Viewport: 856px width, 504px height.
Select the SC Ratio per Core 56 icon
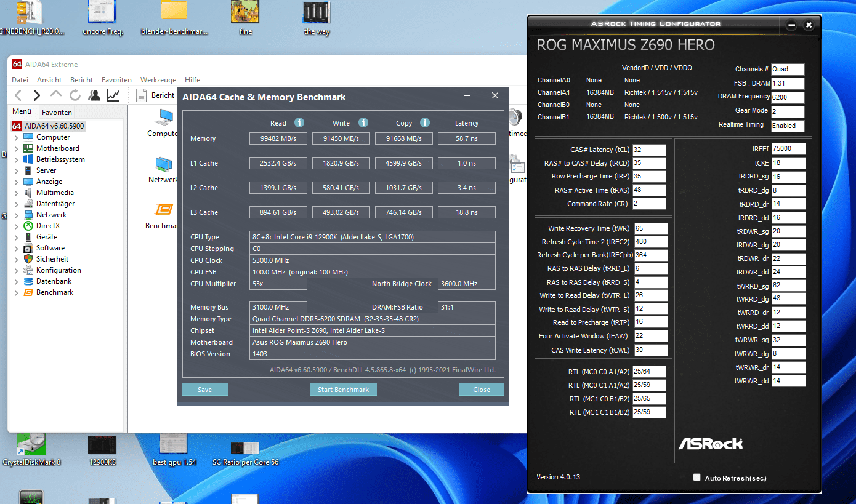click(245, 452)
